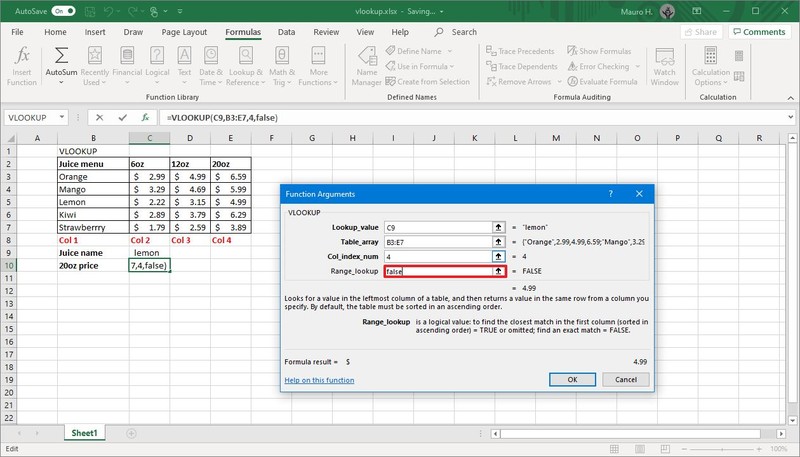Select the Sheet1 tab

(84, 433)
